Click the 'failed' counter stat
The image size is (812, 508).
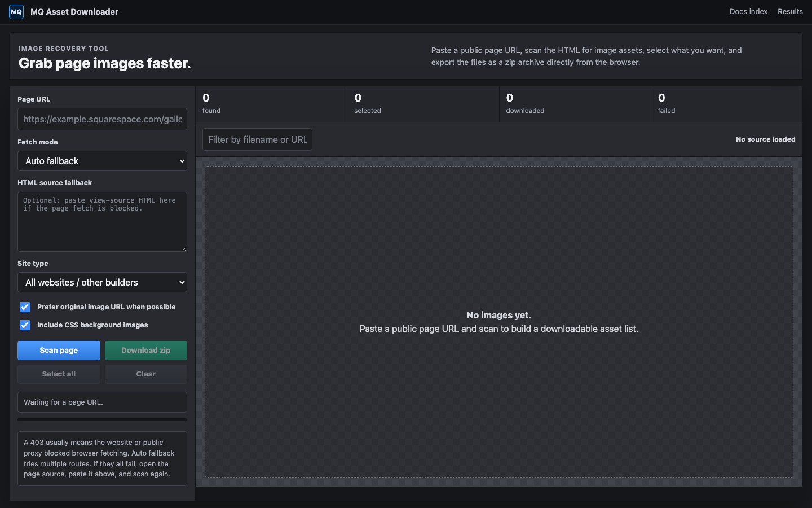[727, 104]
